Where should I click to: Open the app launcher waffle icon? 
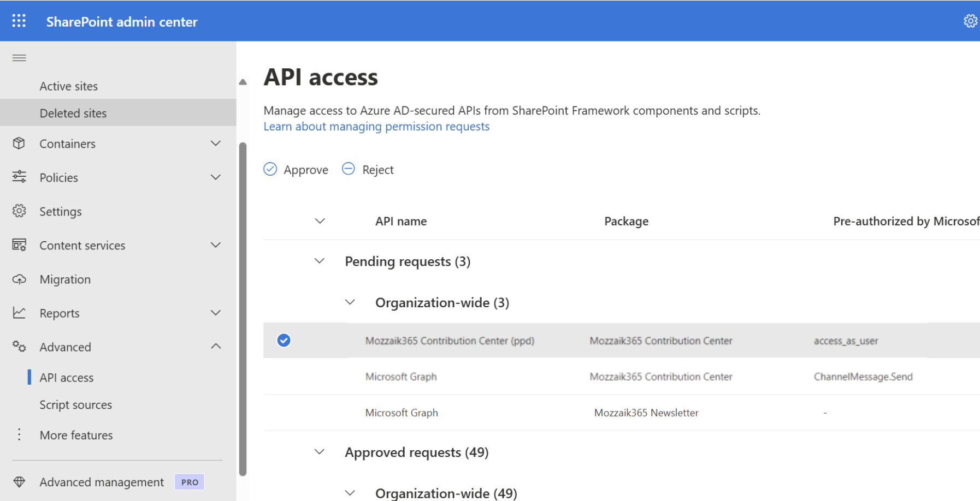(19, 21)
